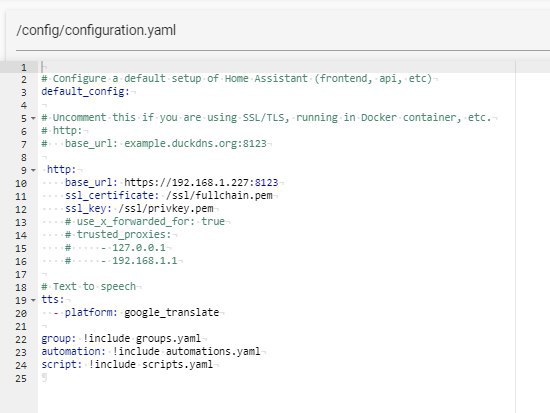Click the '# Text to speech' comment
The height and width of the screenshot is (413, 550).
pos(88,286)
